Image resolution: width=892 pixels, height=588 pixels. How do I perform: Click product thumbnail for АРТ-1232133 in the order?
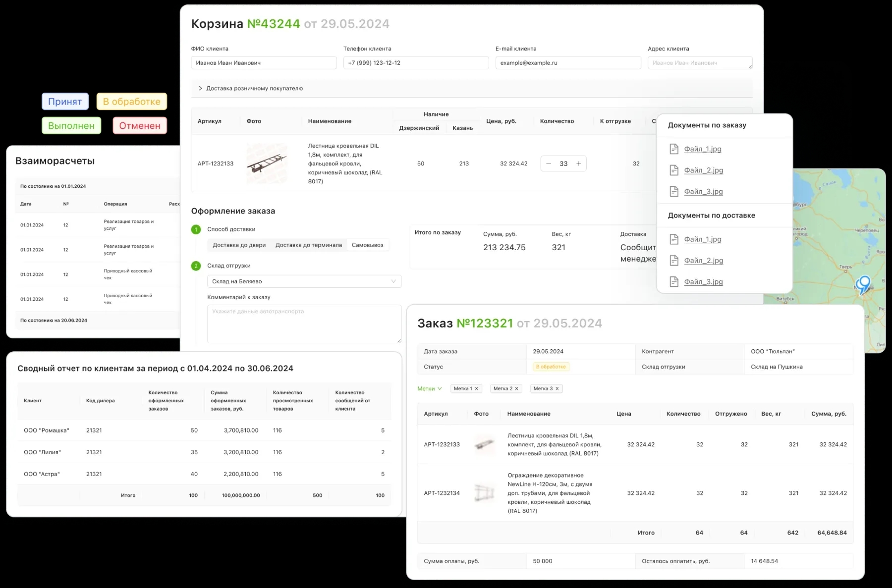(x=484, y=444)
